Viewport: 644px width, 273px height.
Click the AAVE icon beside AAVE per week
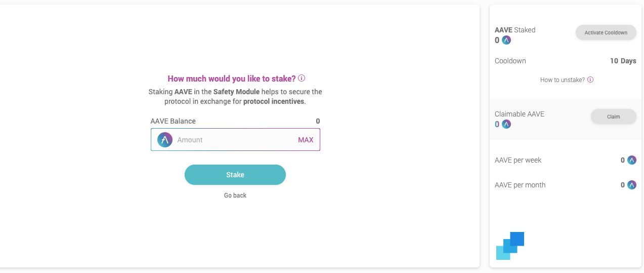pos(632,160)
